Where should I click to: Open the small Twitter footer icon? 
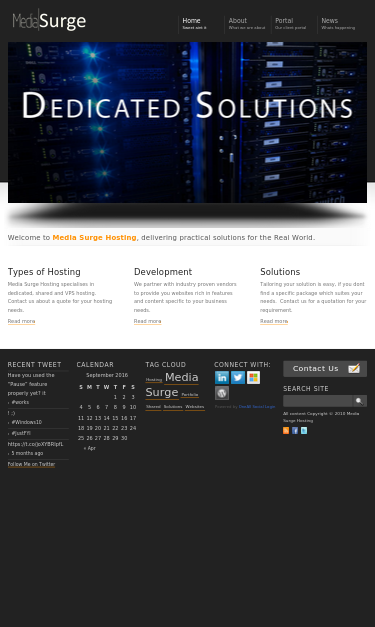304,431
